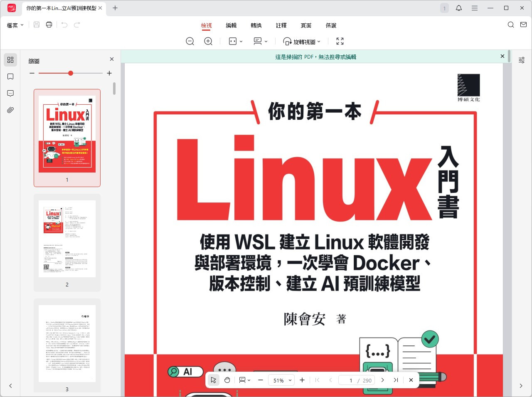The image size is (532, 397).
Task: Click the print icon
Action: pos(49,25)
